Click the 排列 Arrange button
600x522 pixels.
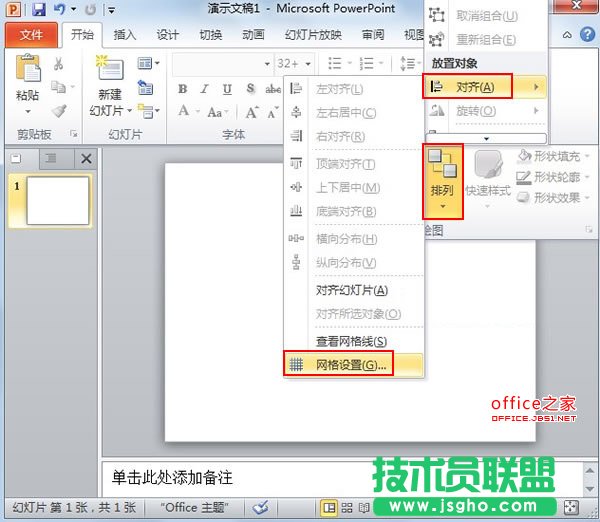click(443, 181)
